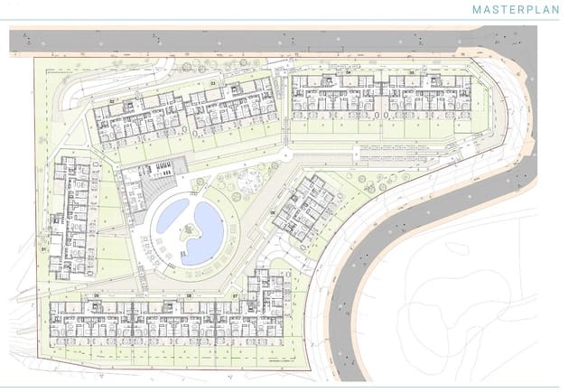The height and width of the screenshot is (392, 578).
Task: Select building block labeled 04
Action: point(336,97)
